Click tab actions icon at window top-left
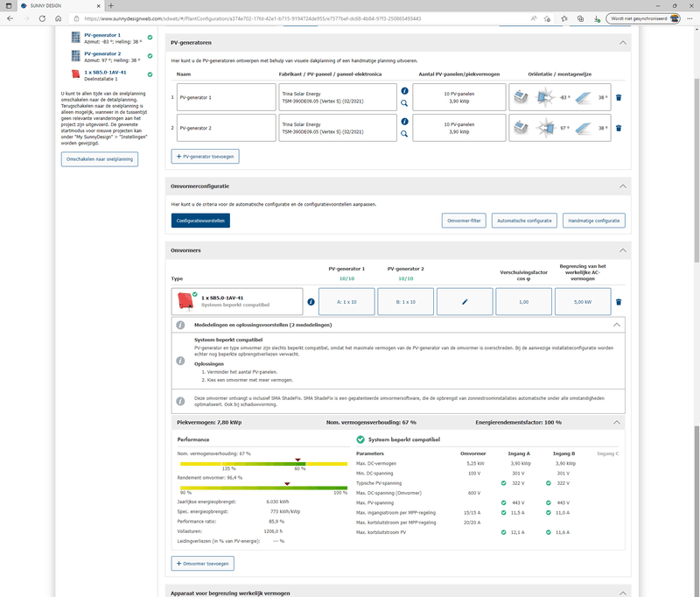Viewport: 700px width, 597px height. point(9,6)
